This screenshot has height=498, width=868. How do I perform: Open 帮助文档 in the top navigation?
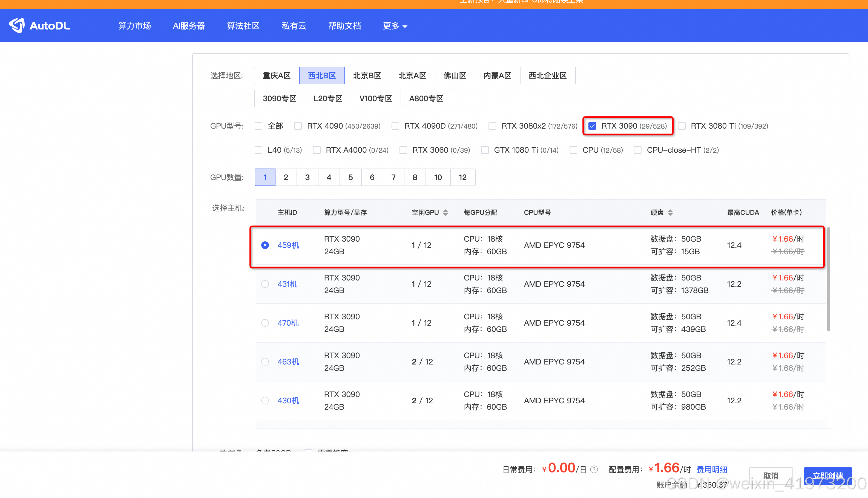[344, 26]
